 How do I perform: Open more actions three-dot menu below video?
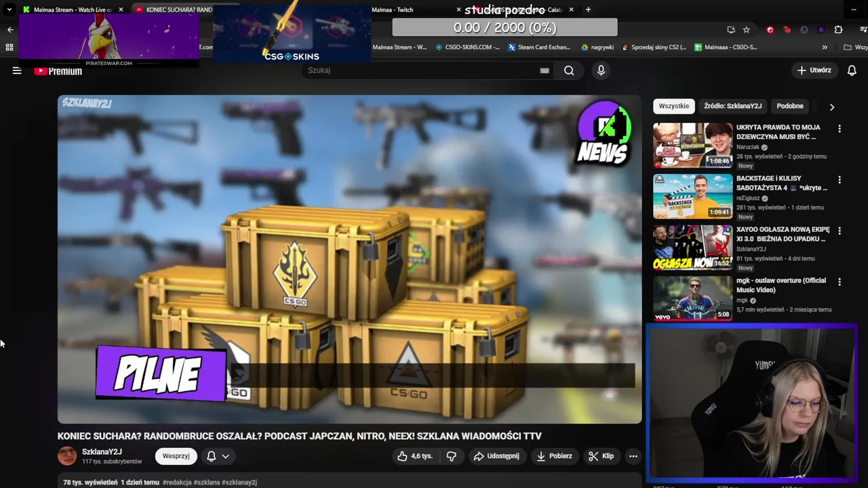coord(633,456)
